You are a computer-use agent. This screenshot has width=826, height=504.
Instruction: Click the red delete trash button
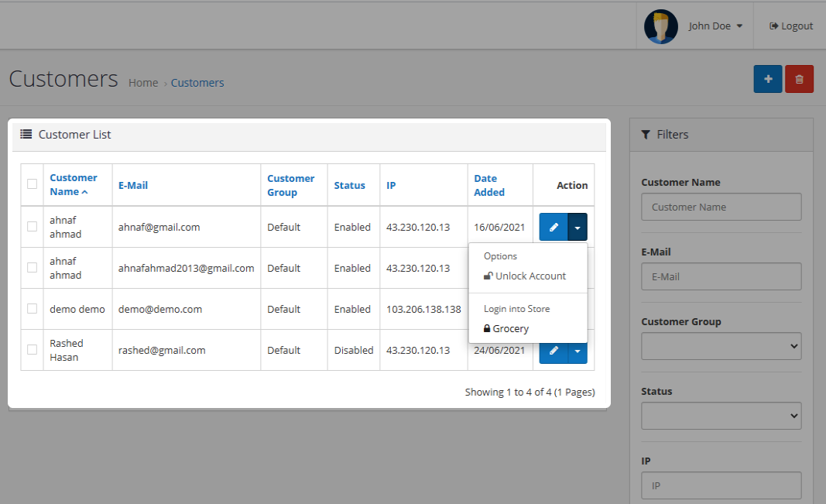click(x=799, y=79)
